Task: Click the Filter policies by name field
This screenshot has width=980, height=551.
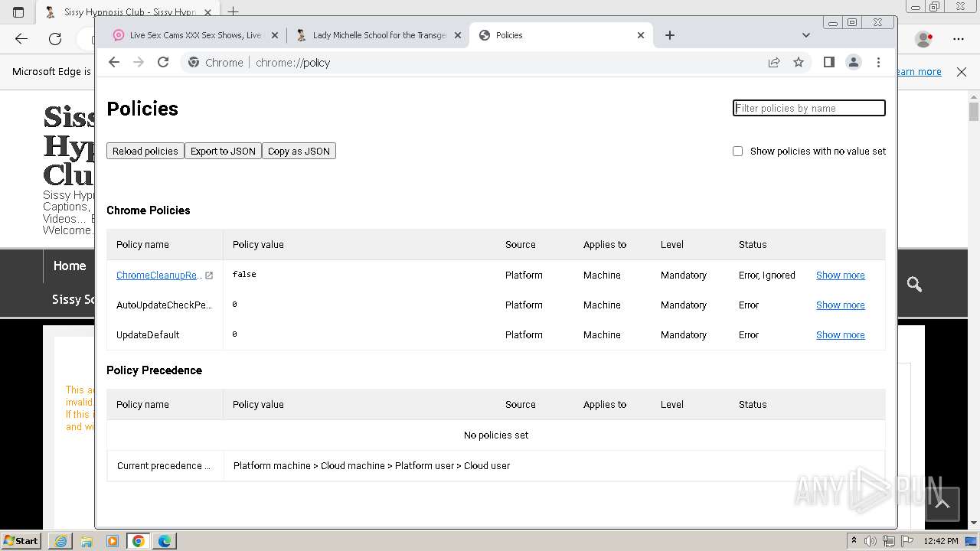Action: [809, 108]
